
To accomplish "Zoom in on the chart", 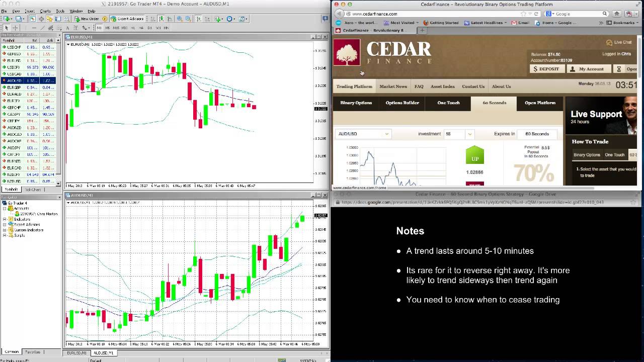I will [x=180, y=19].
